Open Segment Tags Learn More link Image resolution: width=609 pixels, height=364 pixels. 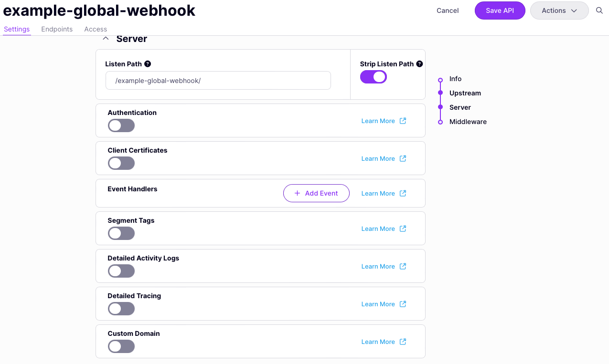[378, 229]
